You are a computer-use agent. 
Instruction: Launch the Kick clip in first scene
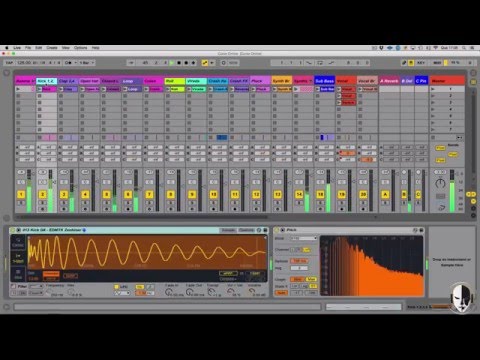40,89
